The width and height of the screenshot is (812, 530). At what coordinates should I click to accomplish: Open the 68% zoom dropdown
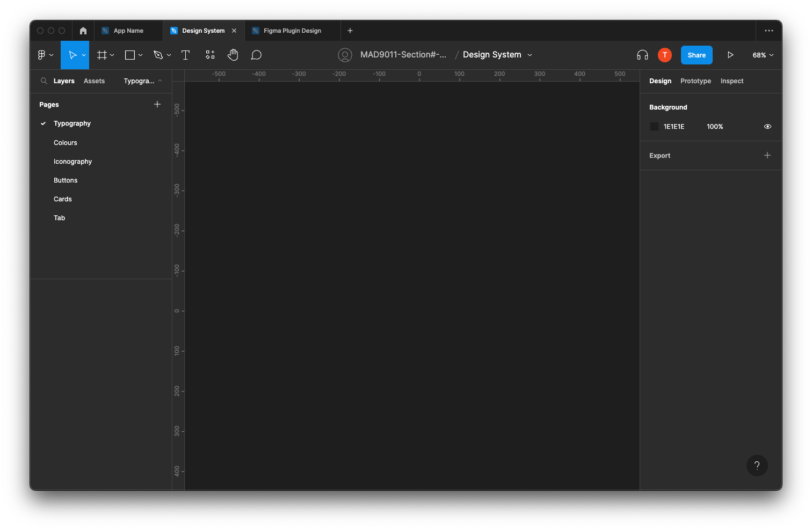pyautogui.click(x=763, y=55)
